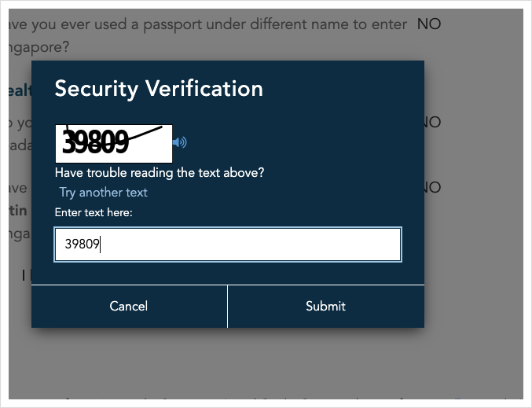
Task: Click the third NO answer right of the dialog
Action: (431, 188)
